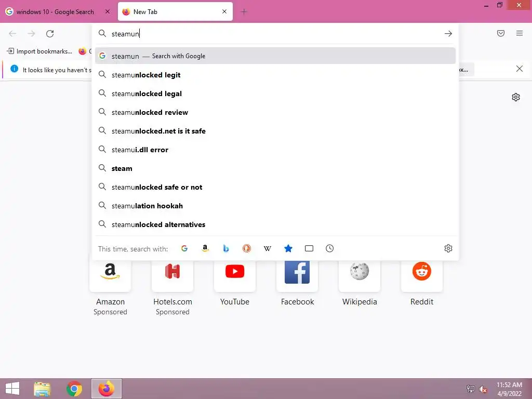Launch Chrome from the taskbar
This screenshot has height=399, width=532.
74,389
